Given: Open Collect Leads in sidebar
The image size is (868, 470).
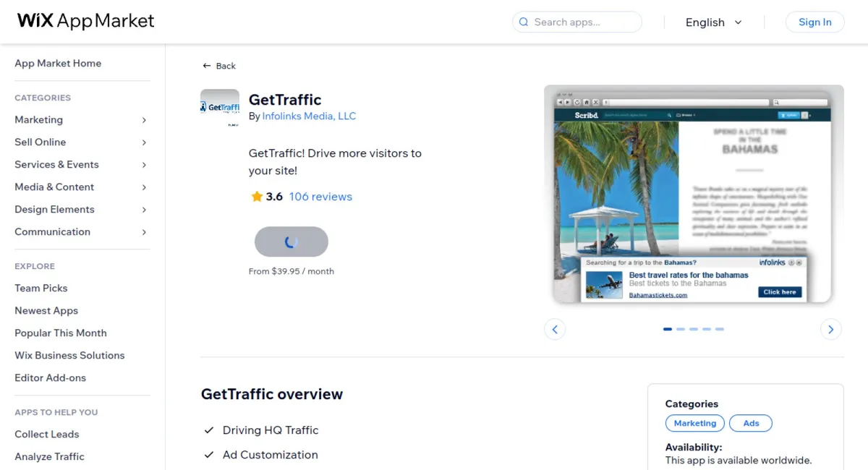Looking at the screenshot, I should (x=47, y=435).
